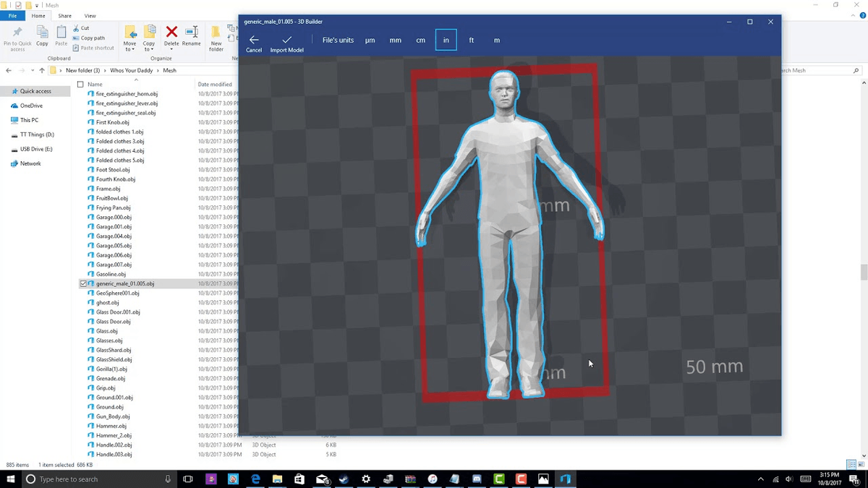Open Quick Access Toolbar customize arrow
This screenshot has width=868, height=488.
click(36, 5)
